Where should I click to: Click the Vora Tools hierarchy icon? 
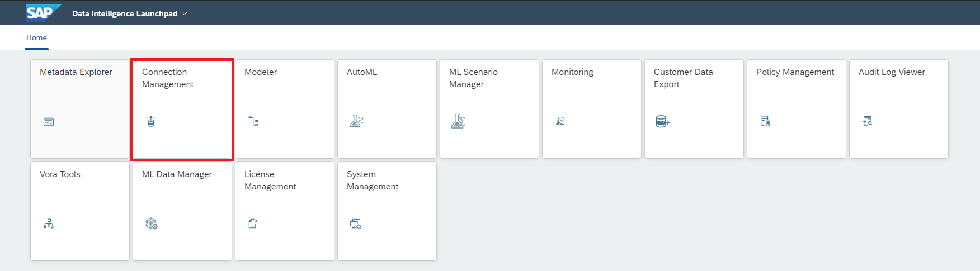pos(49,224)
